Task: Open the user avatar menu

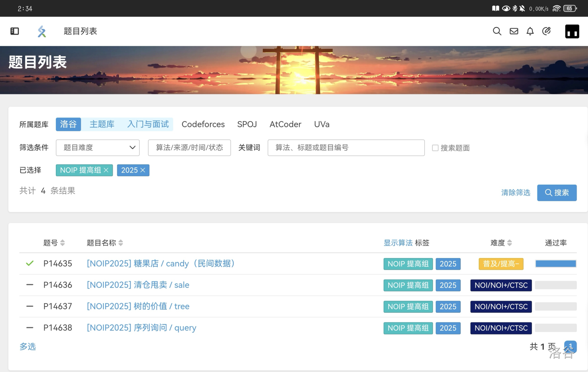Action: click(x=572, y=31)
